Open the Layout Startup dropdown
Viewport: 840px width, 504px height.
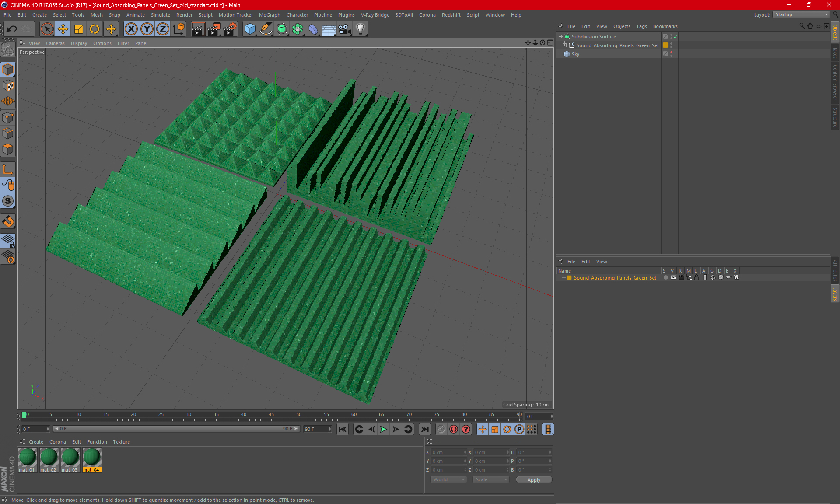[x=801, y=14]
